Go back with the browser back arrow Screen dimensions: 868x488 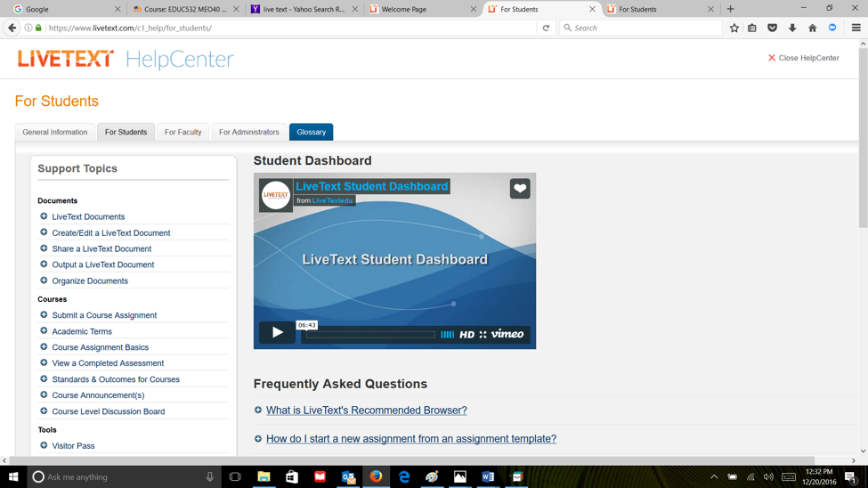click(12, 28)
